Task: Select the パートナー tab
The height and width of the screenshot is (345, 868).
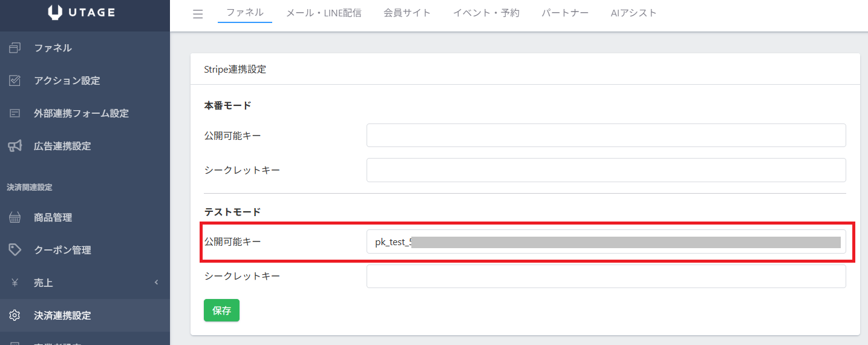Action: [565, 13]
